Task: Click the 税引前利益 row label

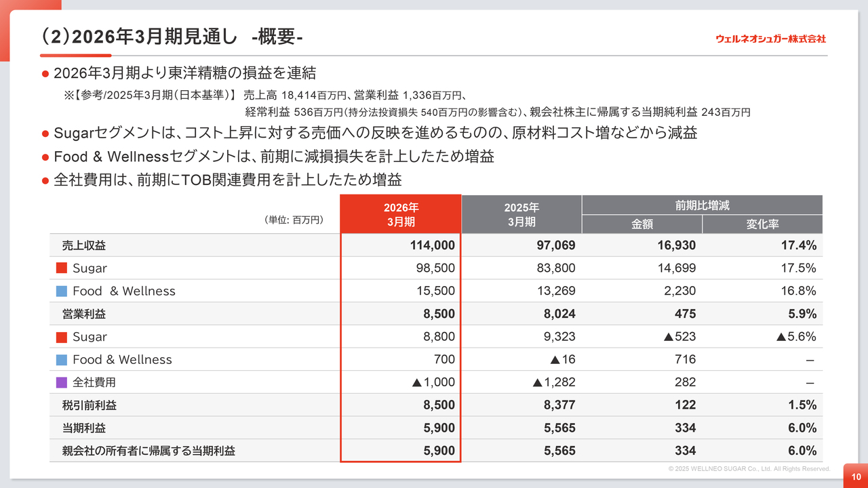Action: 89,405
